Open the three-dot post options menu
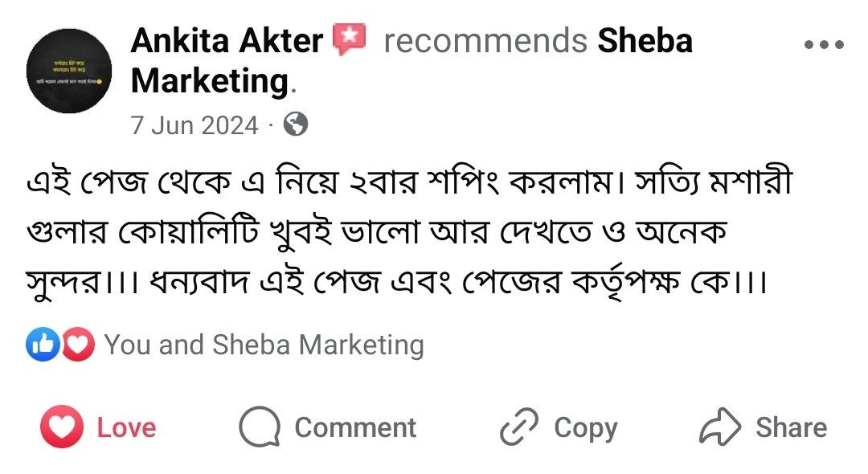868x474 pixels. (x=823, y=45)
